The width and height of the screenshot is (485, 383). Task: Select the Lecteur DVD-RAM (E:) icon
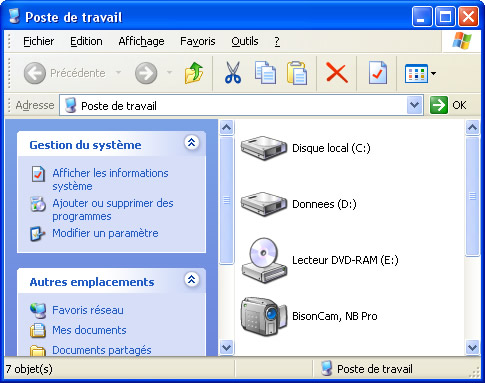pos(264,260)
